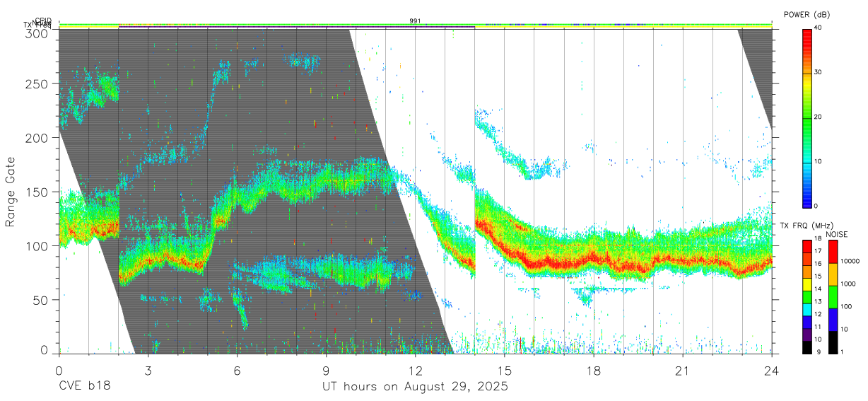Screen dimensions: 868x401
Task: Click the "POWER (dB)" color bar title
Action: pos(807,15)
